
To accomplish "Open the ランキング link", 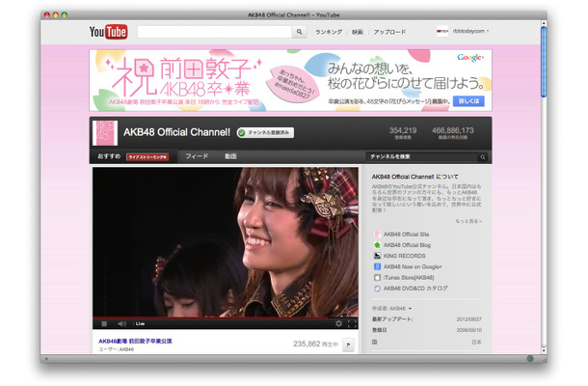I will click(329, 32).
